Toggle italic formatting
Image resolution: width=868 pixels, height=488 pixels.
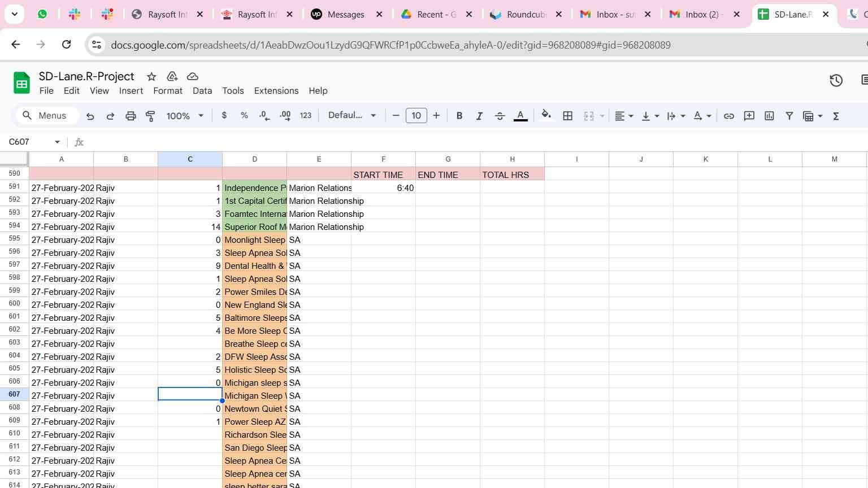(x=479, y=116)
